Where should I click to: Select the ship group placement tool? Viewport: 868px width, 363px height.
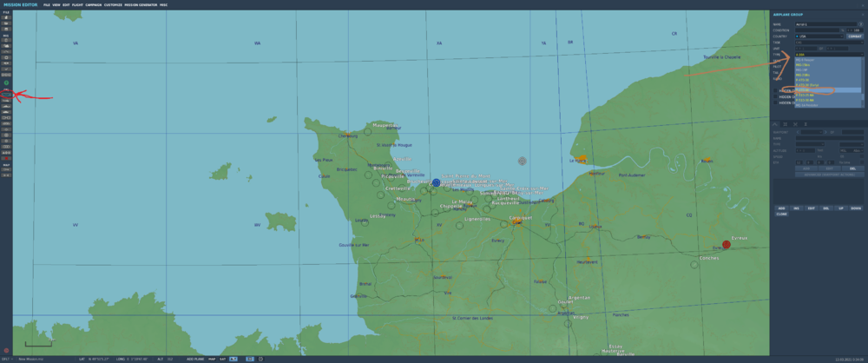[x=6, y=107]
